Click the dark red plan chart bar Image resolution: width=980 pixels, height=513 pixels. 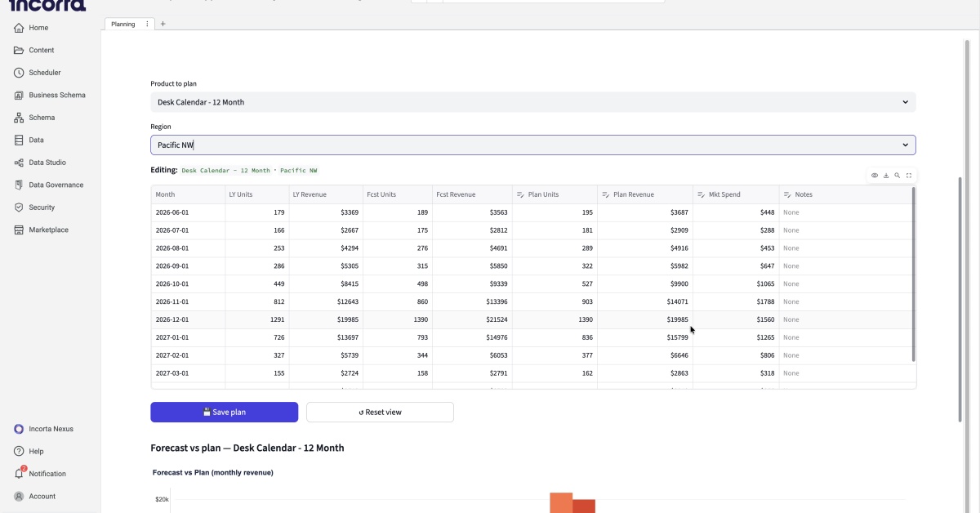584,506
